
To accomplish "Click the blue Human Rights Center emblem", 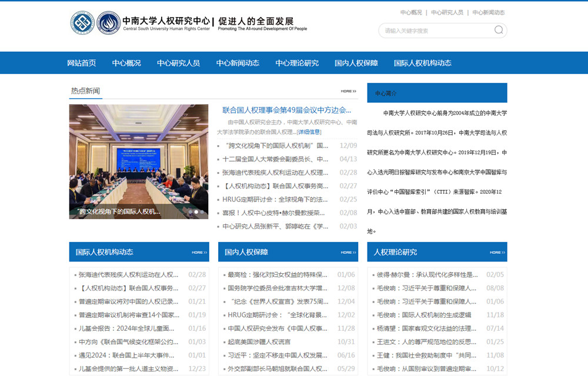I will (x=109, y=23).
